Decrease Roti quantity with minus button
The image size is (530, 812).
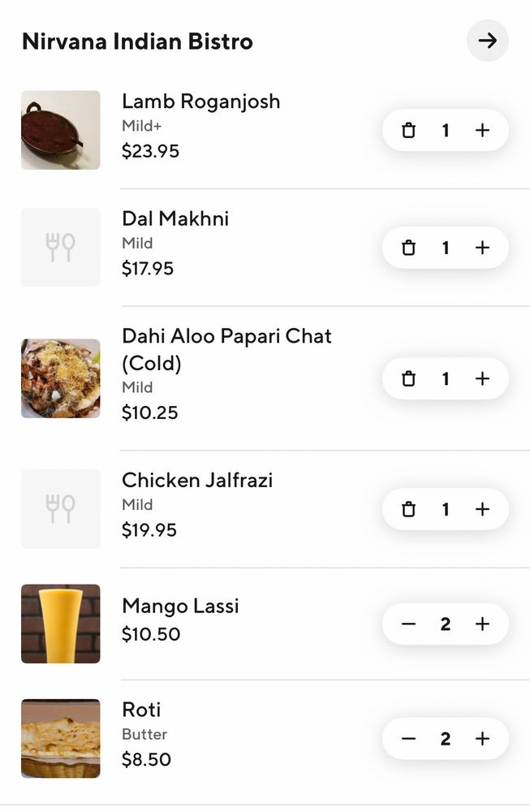tap(408, 739)
